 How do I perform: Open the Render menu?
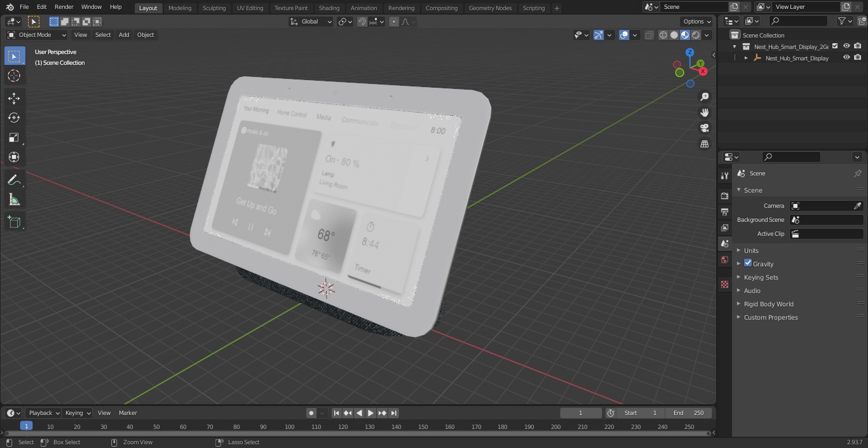coord(64,7)
